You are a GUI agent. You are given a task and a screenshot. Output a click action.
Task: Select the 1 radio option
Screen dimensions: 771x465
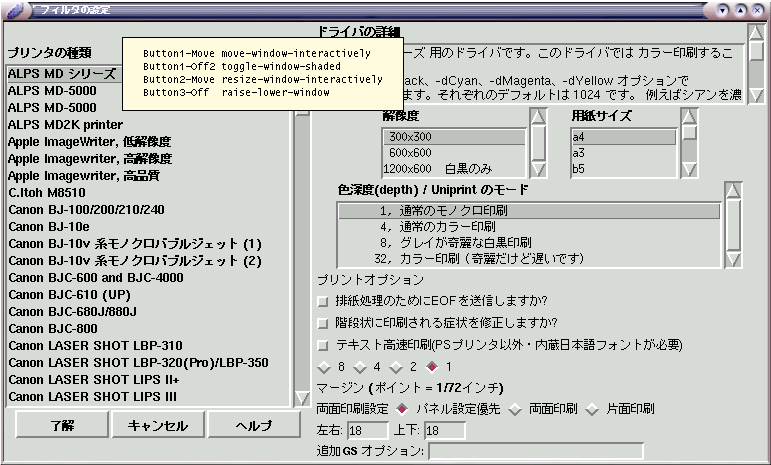432,367
